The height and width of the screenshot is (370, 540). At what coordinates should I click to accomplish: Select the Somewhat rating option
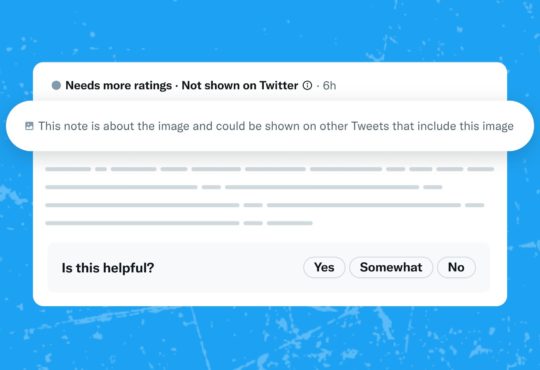point(391,267)
